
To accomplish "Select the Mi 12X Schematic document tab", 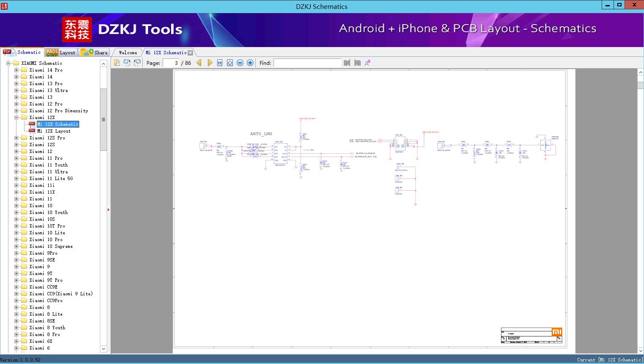I will click(x=166, y=53).
